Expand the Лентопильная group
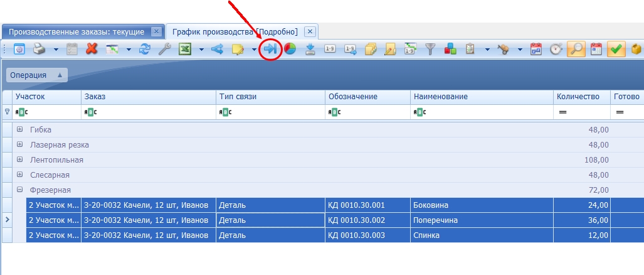Screen dimensions: 644x275 pyautogui.click(x=19, y=159)
